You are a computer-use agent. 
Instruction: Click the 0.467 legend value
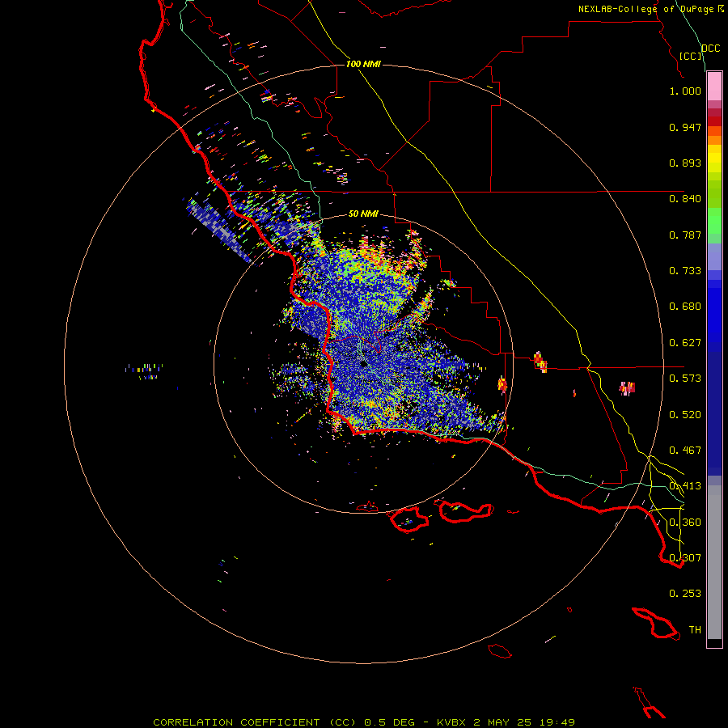coord(685,451)
